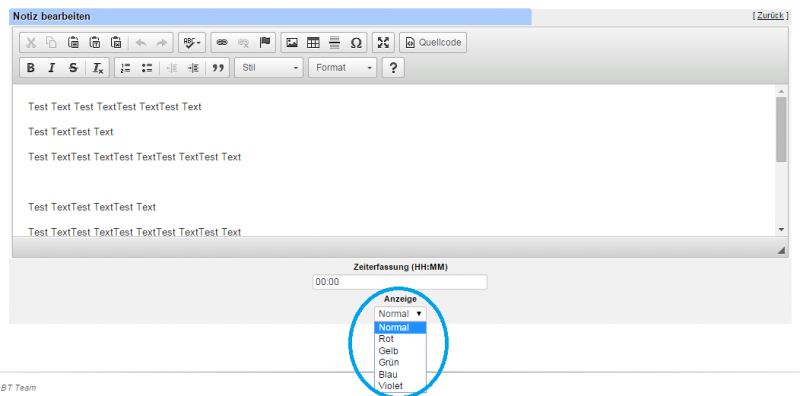Click the editor resize handle corner
This screenshot has width=800, height=396.
pyautogui.click(x=781, y=250)
